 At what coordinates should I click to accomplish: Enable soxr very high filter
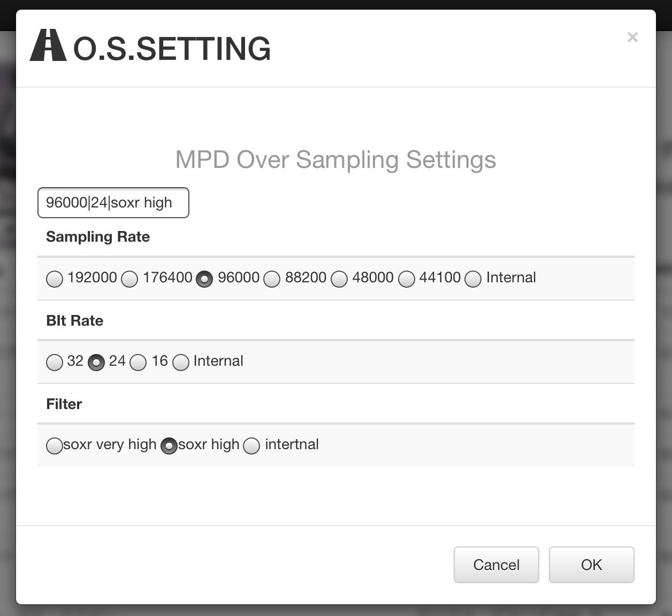[55, 446]
